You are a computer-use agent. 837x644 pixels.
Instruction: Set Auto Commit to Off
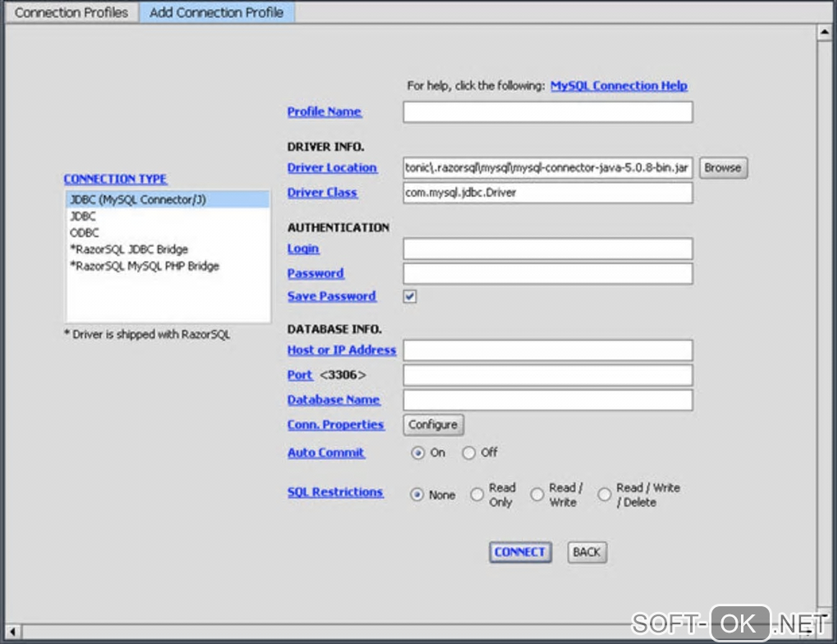[x=469, y=453]
